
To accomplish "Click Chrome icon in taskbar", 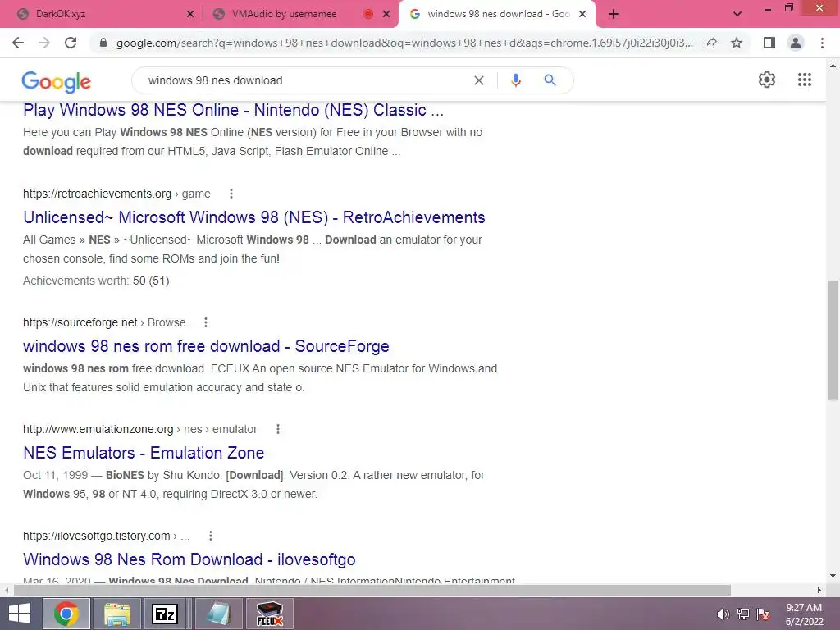I will point(66,614).
